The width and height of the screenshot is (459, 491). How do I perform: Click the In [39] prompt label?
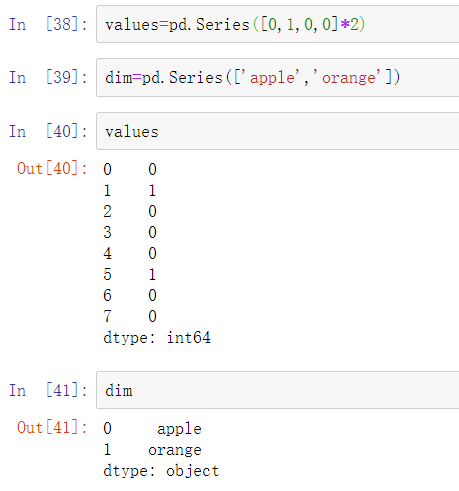coord(48,77)
